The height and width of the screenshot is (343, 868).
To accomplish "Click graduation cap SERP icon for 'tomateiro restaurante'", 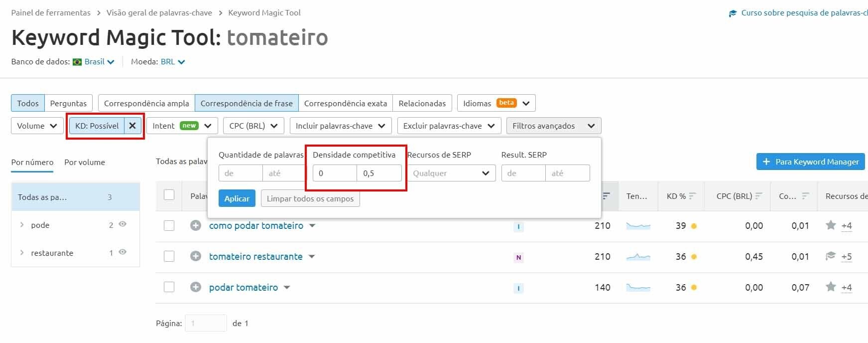I will coord(831,256).
